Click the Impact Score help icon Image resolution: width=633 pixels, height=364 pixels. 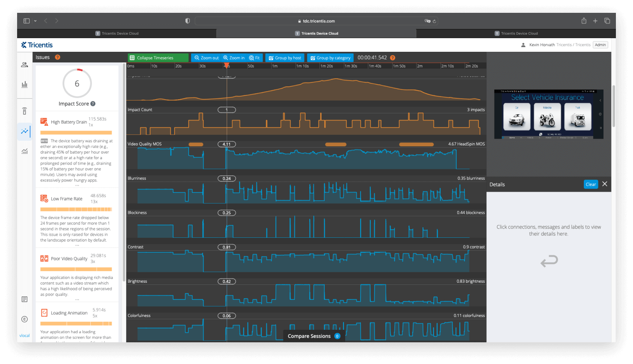93,104
